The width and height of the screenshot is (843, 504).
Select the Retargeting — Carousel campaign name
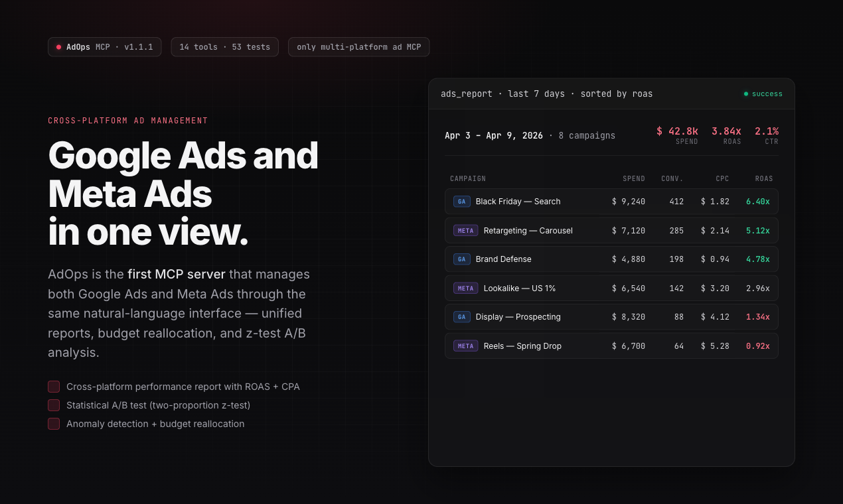528,231
